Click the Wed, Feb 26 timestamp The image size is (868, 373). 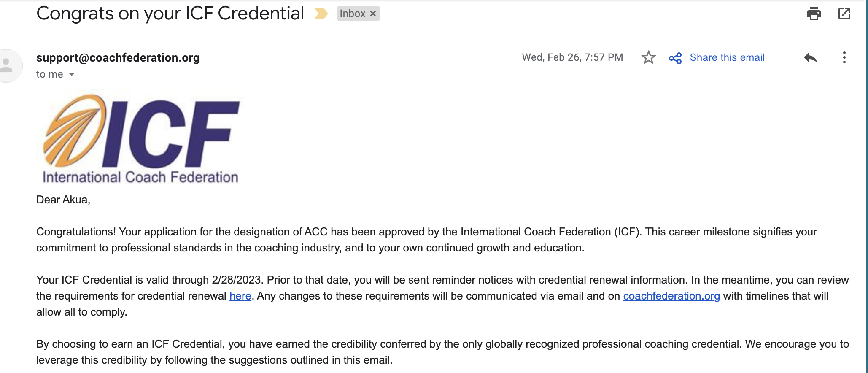pyautogui.click(x=572, y=57)
